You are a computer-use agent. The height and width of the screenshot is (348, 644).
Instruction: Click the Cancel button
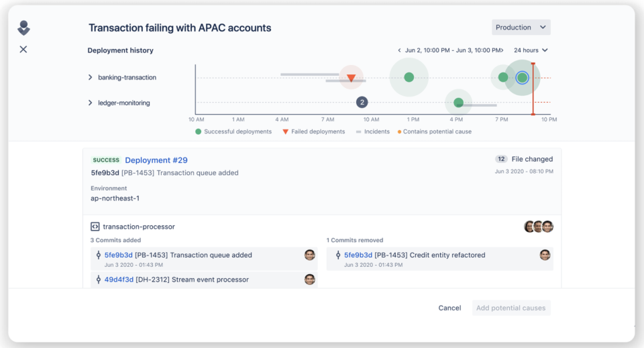pos(449,308)
